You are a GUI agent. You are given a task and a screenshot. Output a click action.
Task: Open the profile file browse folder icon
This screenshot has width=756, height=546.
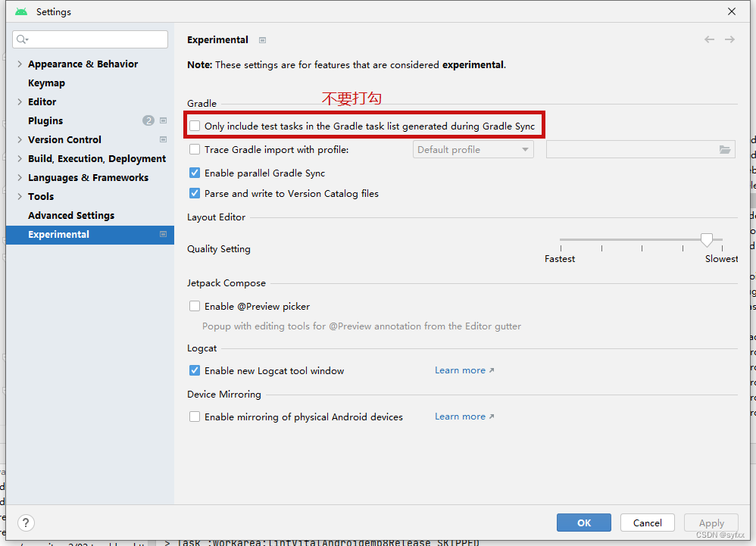coord(725,149)
